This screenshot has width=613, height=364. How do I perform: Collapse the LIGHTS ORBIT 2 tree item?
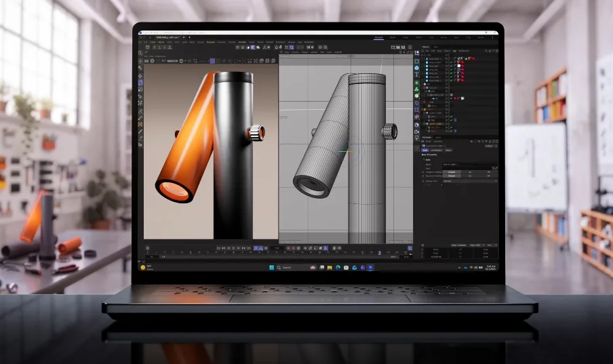[x=424, y=124]
